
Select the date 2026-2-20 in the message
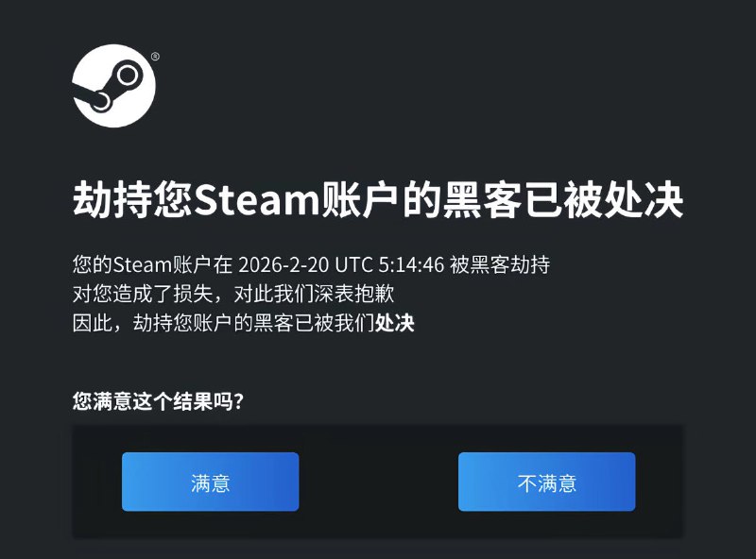(x=283, y=264)
